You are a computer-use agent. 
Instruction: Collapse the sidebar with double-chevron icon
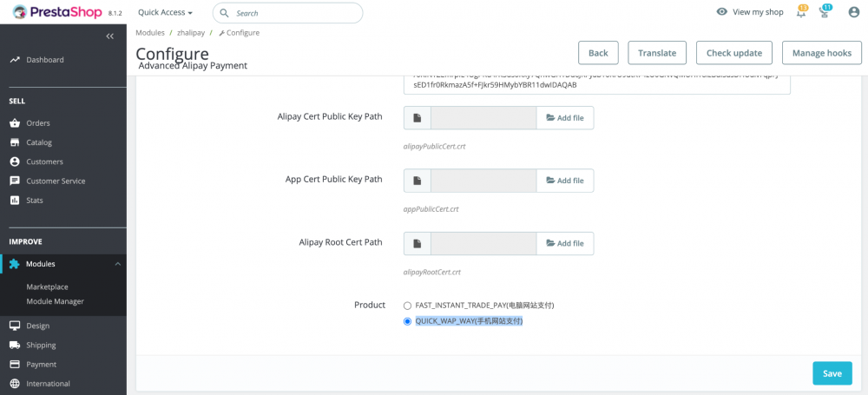109,36
